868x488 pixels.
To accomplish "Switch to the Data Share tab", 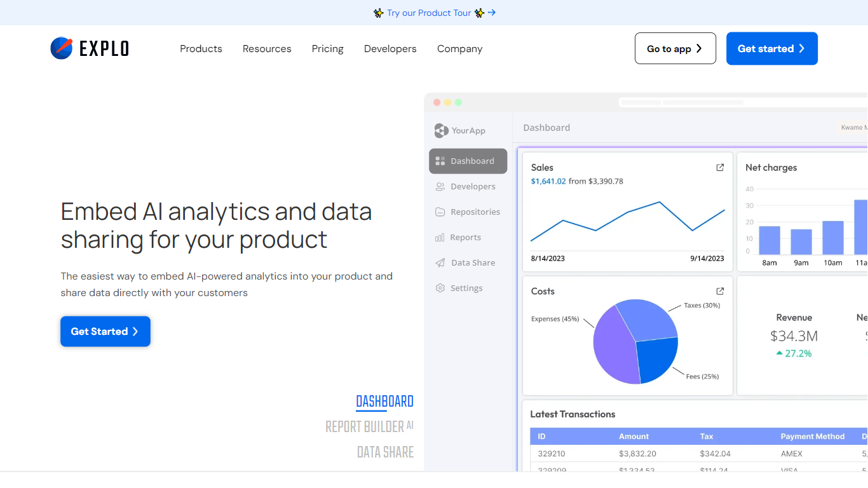I will (385, 452).
